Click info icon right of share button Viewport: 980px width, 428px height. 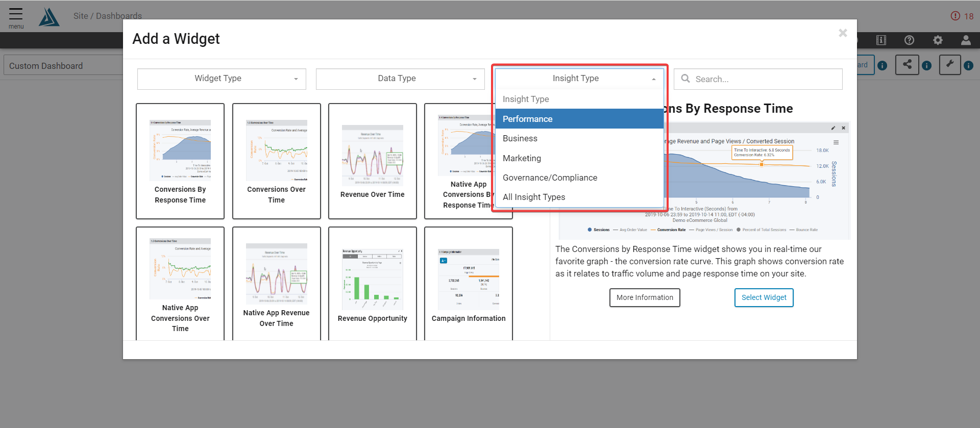(927, 65)
